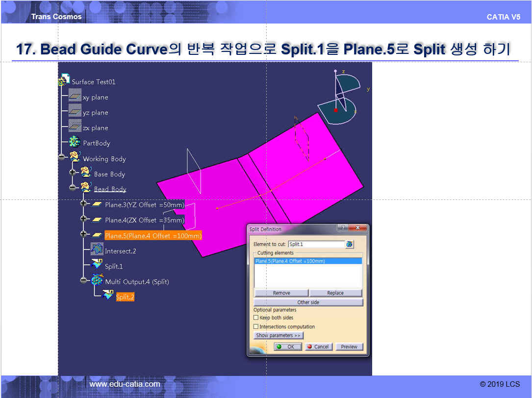Click the compass in the viewport corner
This screenshot has height=398, width=532.
coord(339,97)
